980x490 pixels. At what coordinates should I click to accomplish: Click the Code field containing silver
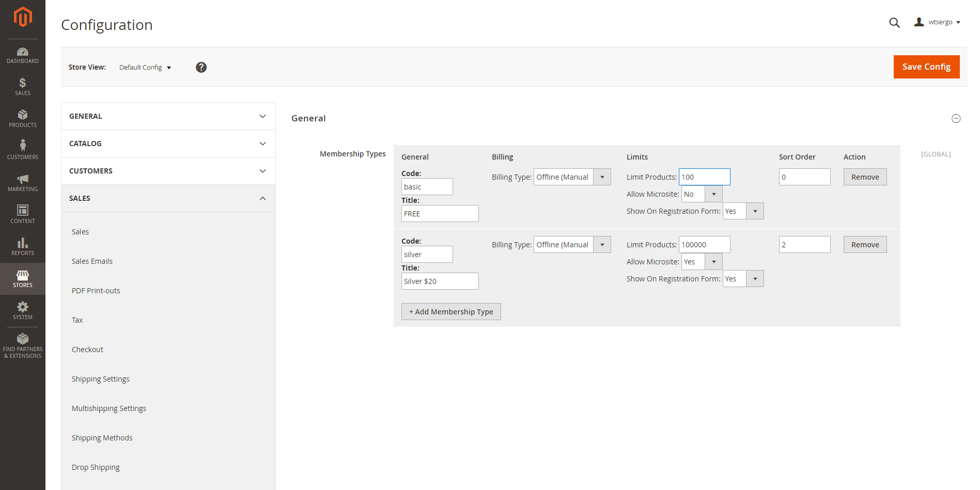(x=427, y=255)
